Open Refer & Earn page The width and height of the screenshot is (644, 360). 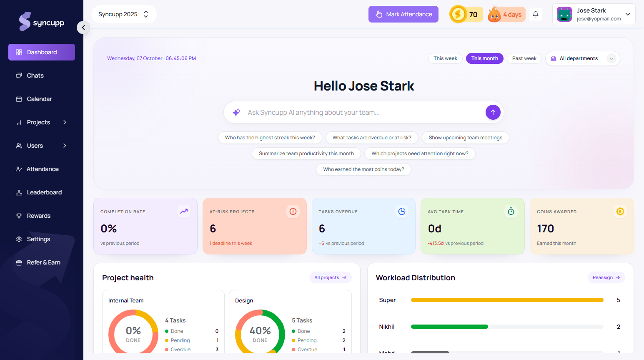click(x=42, y=262)
